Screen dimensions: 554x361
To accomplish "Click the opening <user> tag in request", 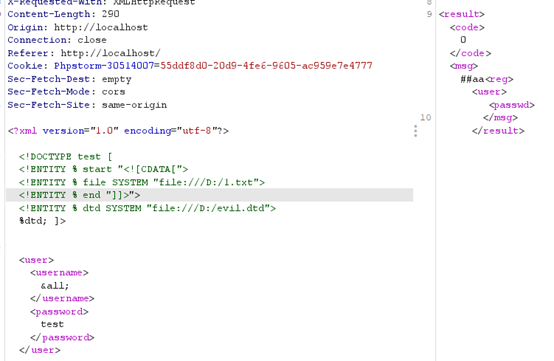I will click(x=36, y=260).
